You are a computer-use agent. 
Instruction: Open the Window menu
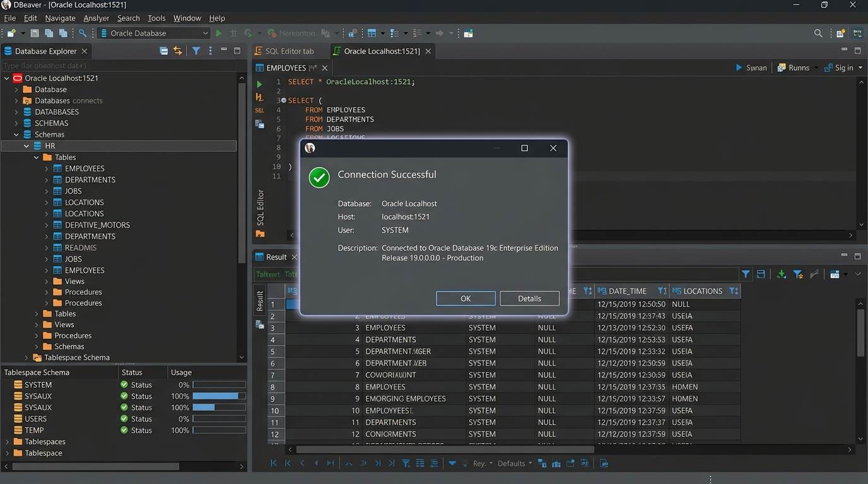coord(187,18)
